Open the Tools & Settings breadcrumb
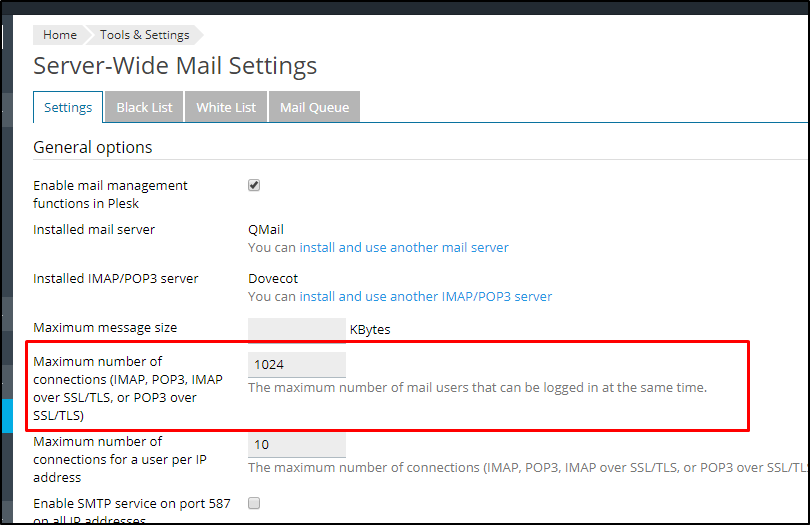 (x=144, y=35)
